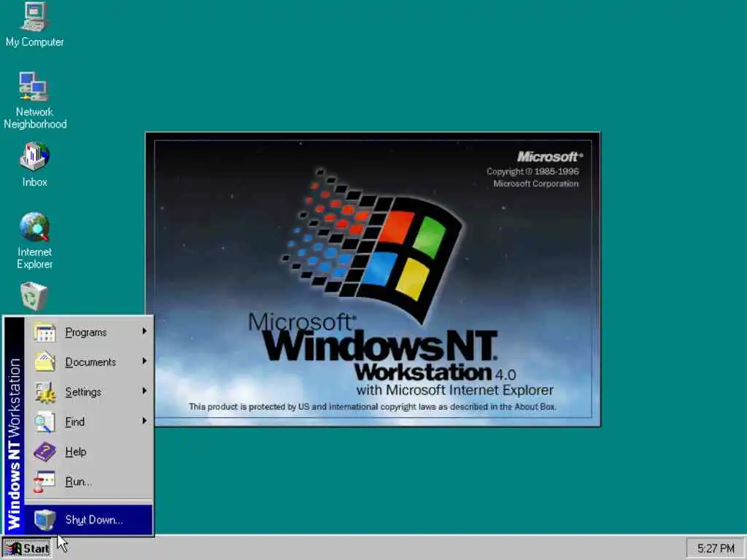Expand the Settings submenu arrow
The width and height of the screenshot is (747, 560).
[144, 391]
